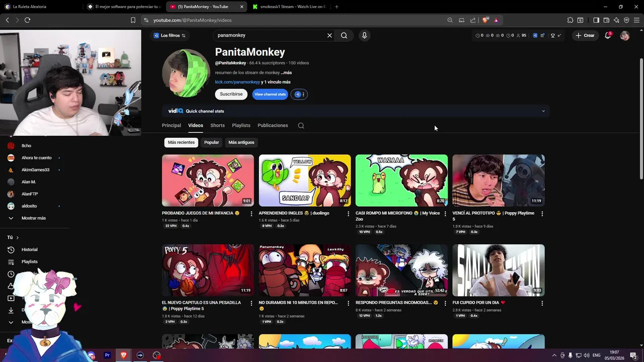Screen dimensions: 644x362
Task: Go back to the previous page
Action: tap(7, 20)
